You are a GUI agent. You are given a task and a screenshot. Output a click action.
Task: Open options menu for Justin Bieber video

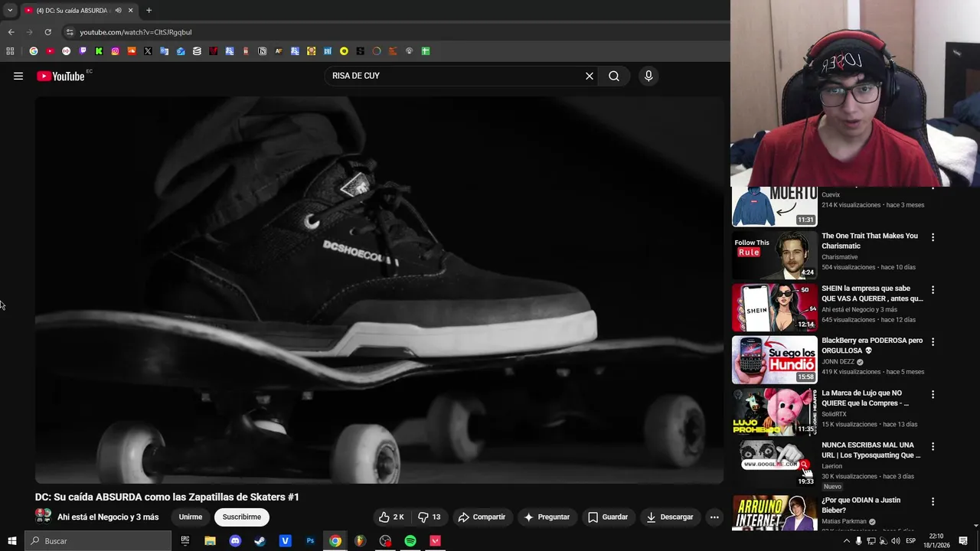click(933, 501)
